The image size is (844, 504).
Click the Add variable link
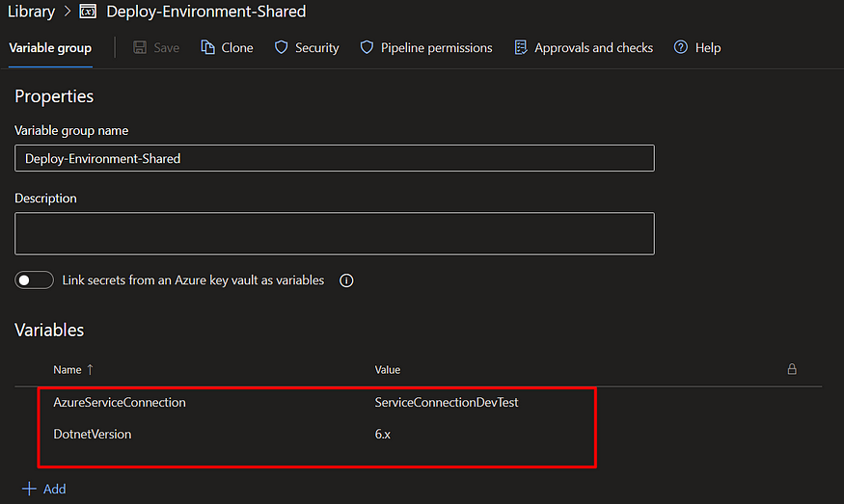(54, 489)
